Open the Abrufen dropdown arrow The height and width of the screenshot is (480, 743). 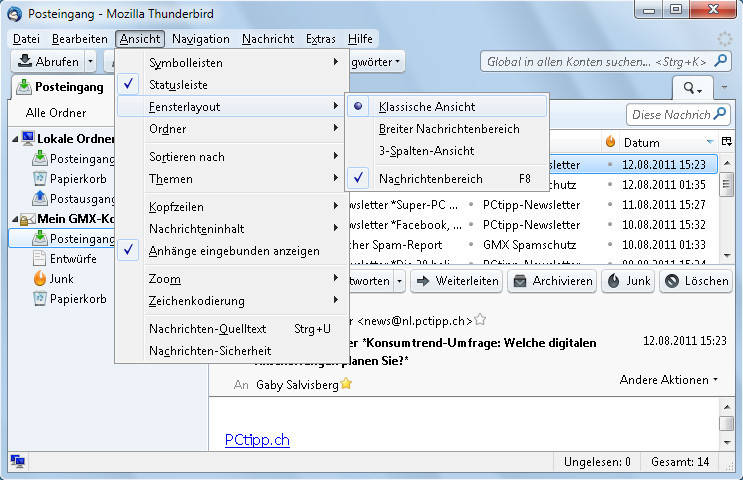click(90, 62)
